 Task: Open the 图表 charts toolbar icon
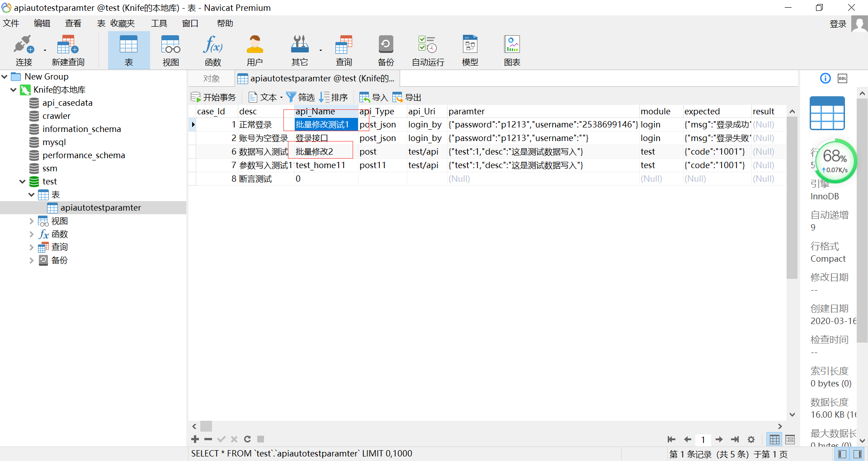point(512,50)
